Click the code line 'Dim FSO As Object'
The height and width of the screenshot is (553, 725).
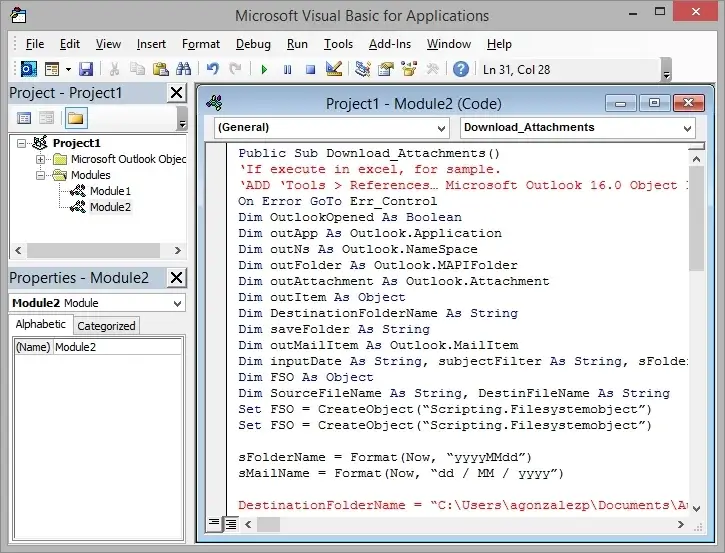pos(306,377)
